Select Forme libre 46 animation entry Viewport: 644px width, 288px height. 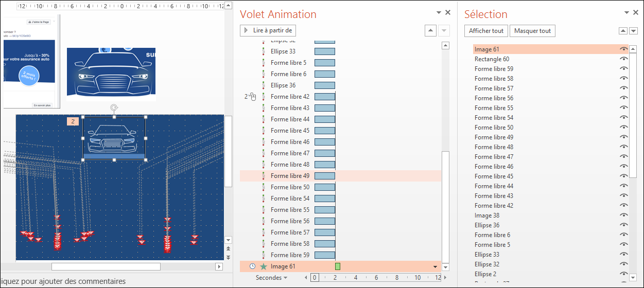click(340, 142)
